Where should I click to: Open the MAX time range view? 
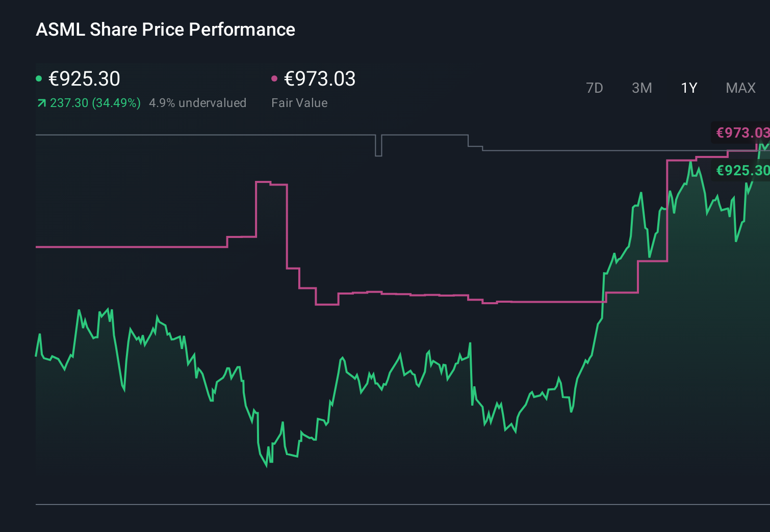point(740,88)
